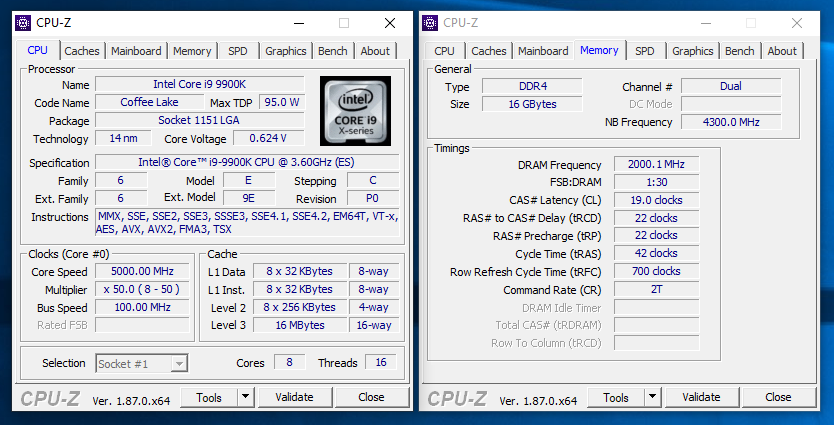
Task: Click the Cores value 8
Action: [x=290, y=362]
